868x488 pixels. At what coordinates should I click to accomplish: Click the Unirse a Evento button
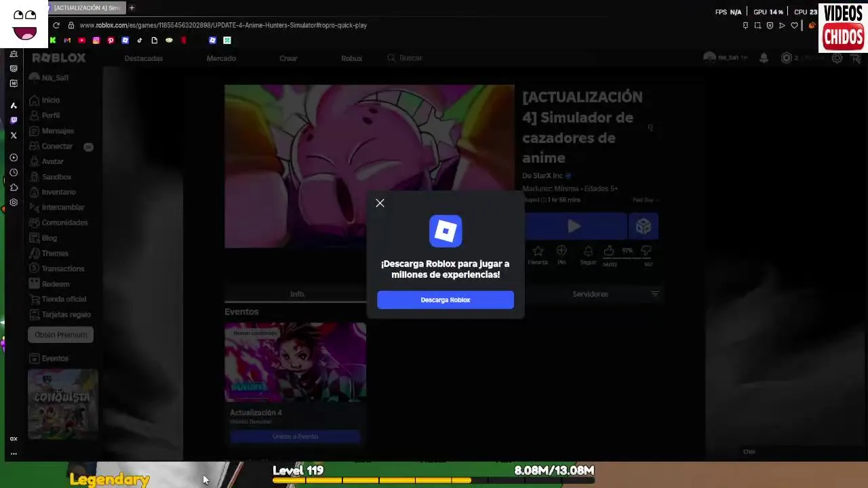(x=295, y=436)
